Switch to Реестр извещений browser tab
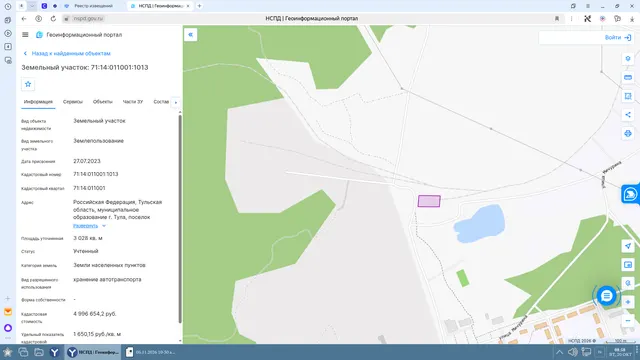 (x=93, y=6)
